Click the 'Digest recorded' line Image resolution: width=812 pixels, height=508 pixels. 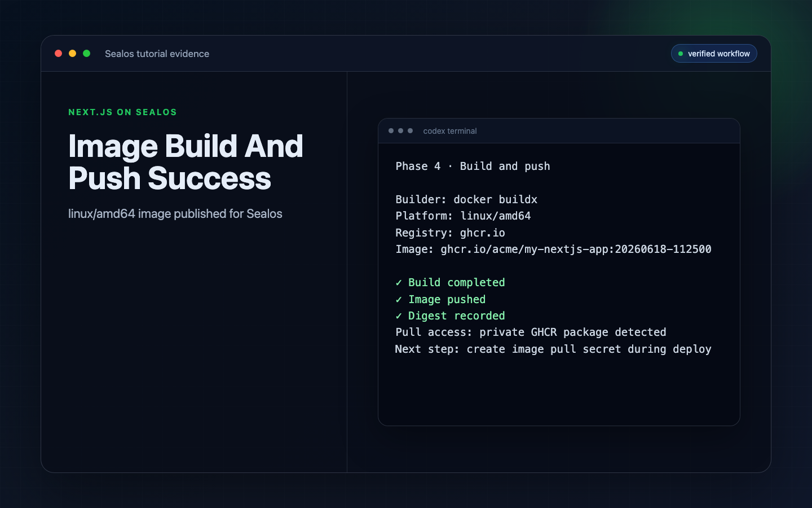pyautogui.click(x=450, y=316)
